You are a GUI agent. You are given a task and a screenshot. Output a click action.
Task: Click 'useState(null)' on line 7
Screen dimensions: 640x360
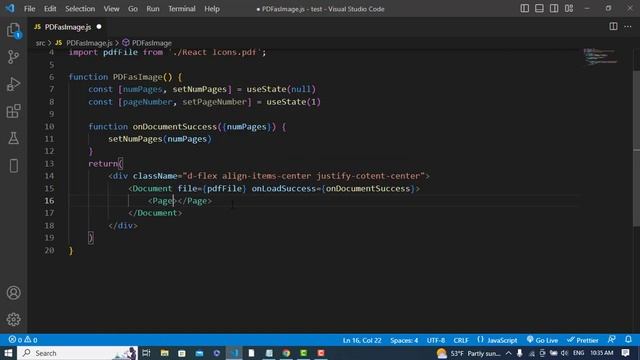click(x=281, y=89)
